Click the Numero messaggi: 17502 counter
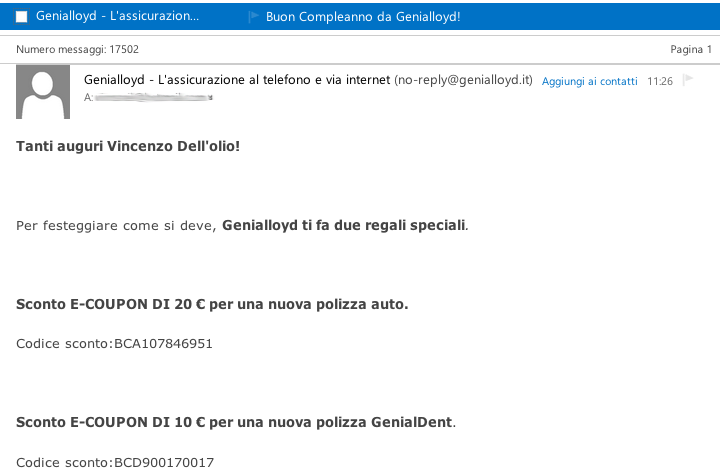The image size is (720, 472). click(x=77, y=50)
